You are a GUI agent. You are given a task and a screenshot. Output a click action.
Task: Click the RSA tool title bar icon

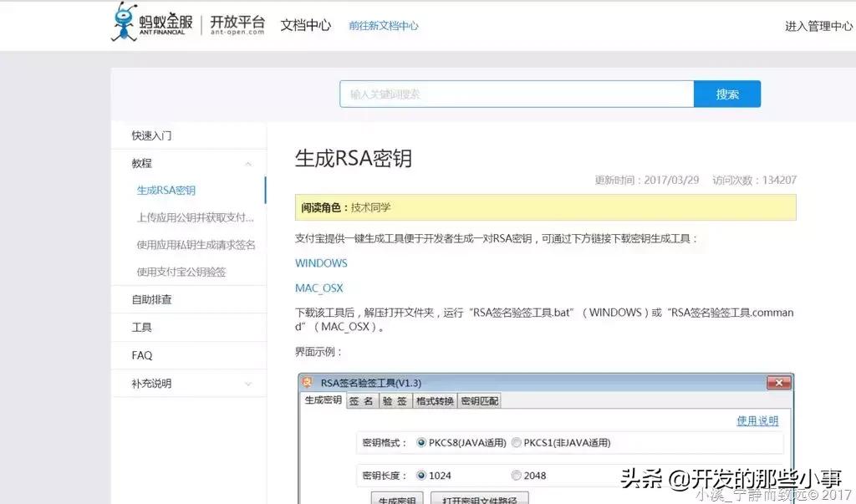point(308,382)
